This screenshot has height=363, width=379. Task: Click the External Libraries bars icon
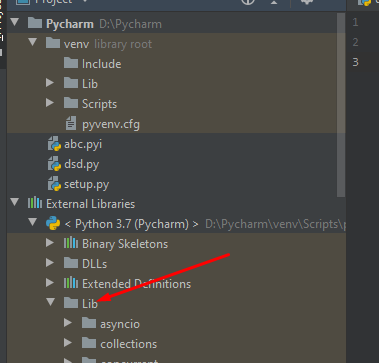coord(35,203)
